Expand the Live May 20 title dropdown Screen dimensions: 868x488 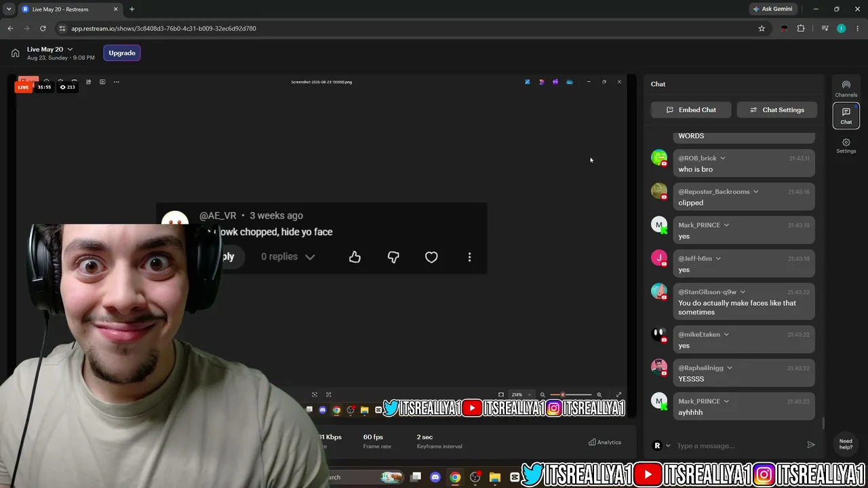point(70,49)
